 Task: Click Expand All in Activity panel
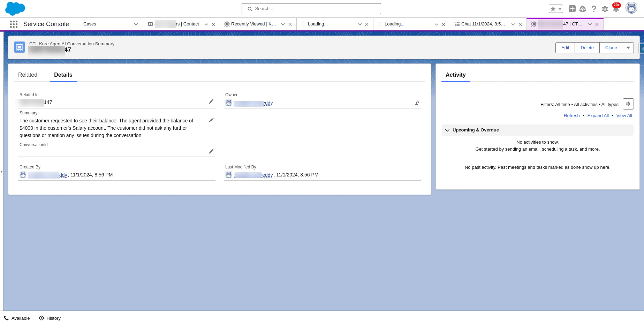(598, 116)
